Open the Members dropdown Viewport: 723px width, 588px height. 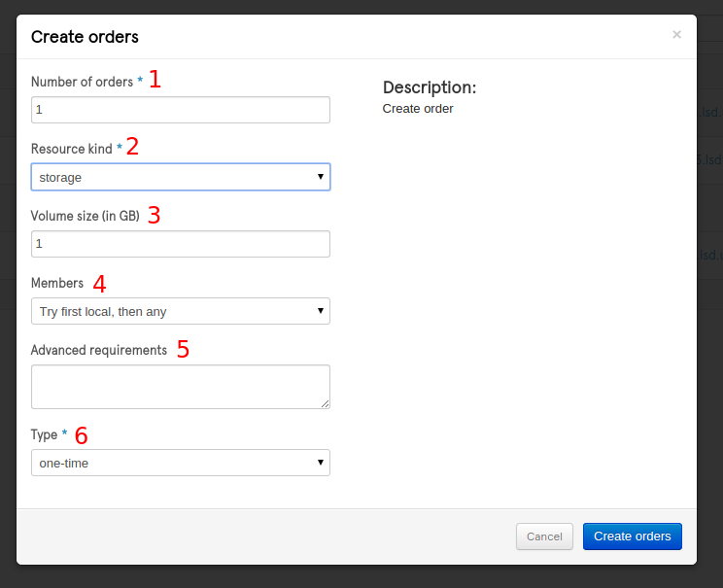coord(181,311)
